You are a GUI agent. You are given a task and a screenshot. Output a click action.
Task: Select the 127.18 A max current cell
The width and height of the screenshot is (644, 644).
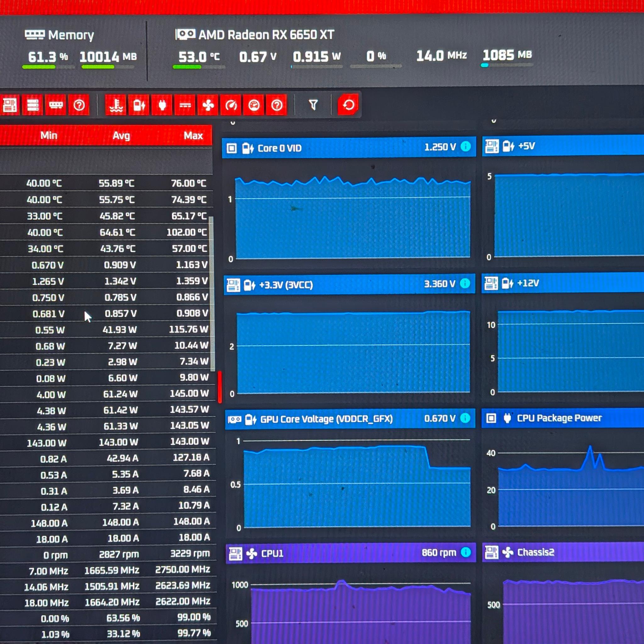tap(191, 457)
